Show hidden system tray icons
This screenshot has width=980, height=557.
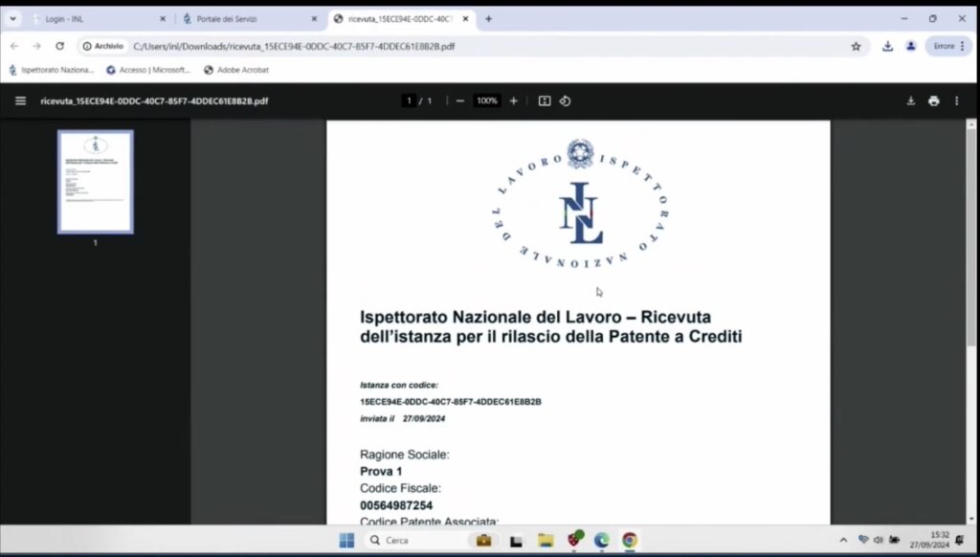tap(843, 540)
